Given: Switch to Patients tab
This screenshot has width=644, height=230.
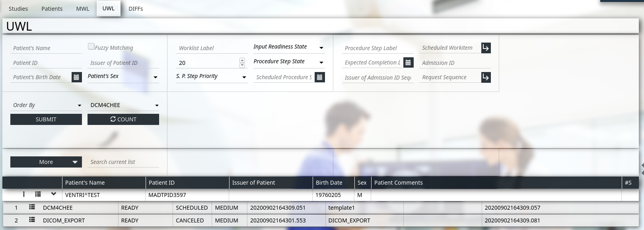Looking at the screenshot, I should click(x=52, y=8).
